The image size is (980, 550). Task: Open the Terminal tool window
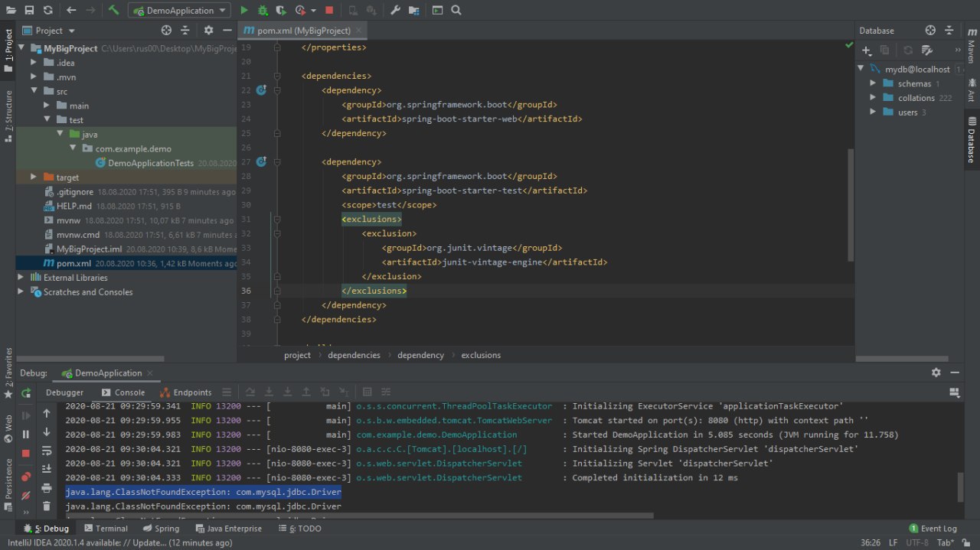[x=106, y=529]
